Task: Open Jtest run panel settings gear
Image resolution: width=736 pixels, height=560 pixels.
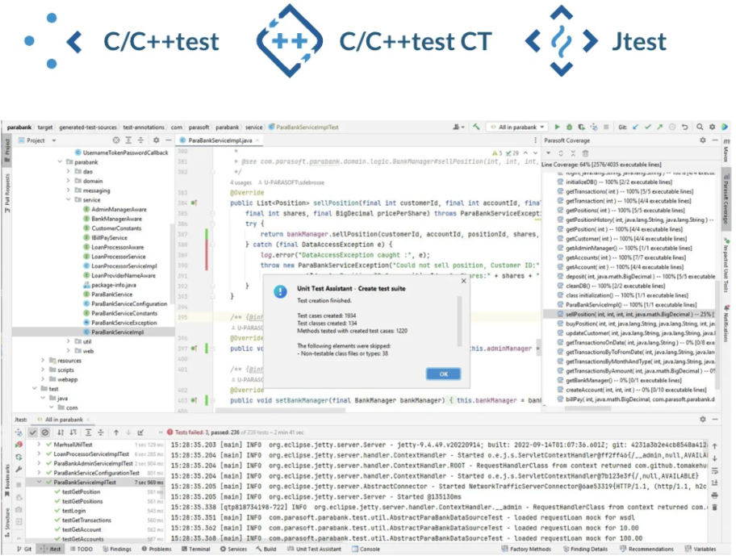Action: 703,419
